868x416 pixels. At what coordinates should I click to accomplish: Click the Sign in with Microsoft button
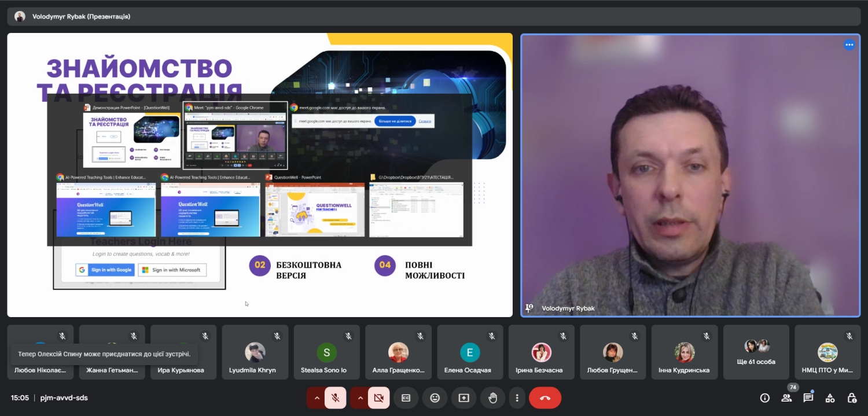(172, 270)
